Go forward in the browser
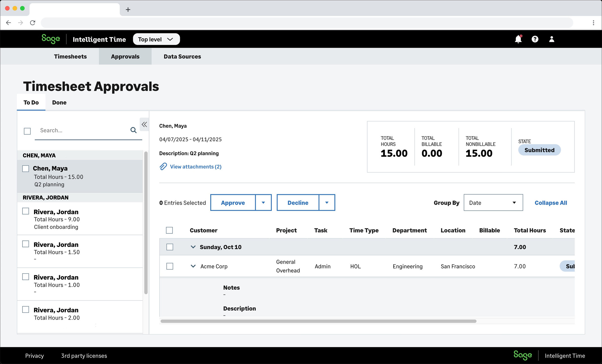 coord(21,23)
